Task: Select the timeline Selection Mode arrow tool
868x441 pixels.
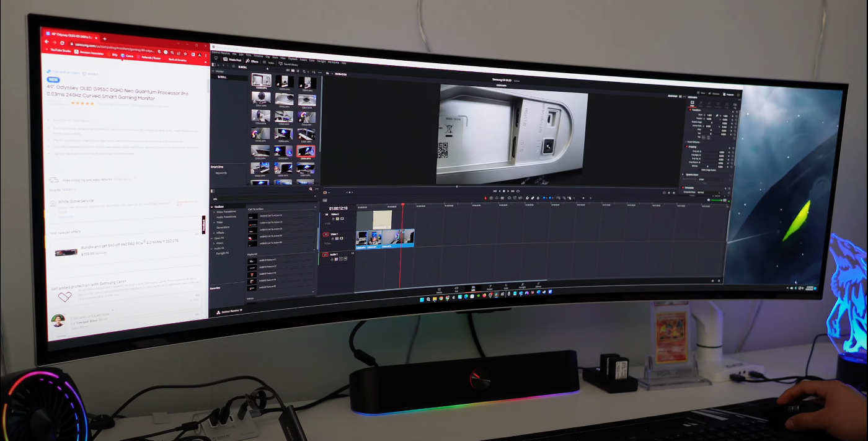Action: click(486, 198)
